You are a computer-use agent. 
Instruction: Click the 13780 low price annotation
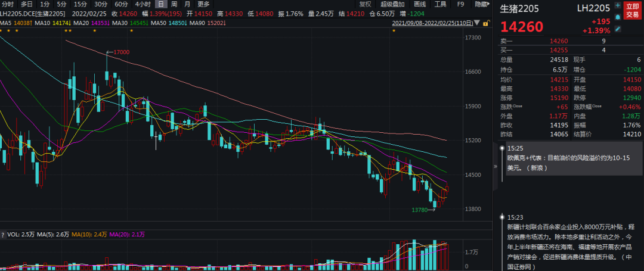(420, 210)
